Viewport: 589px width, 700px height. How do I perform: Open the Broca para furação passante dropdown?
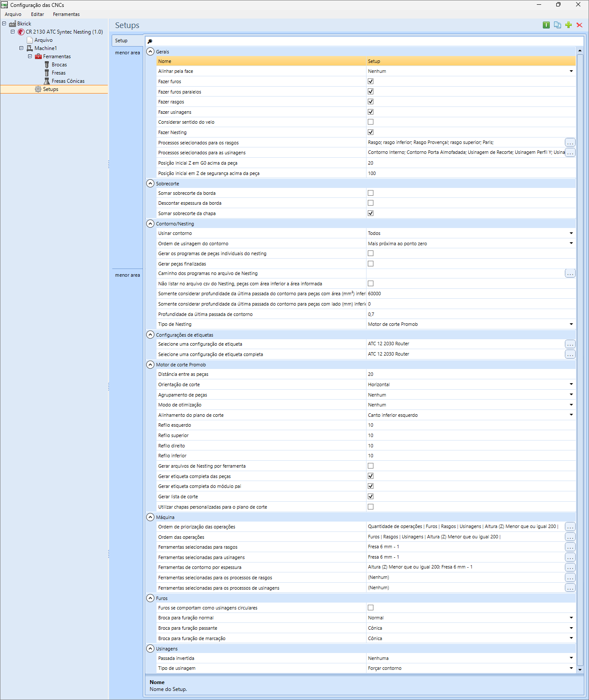point(571,628)
